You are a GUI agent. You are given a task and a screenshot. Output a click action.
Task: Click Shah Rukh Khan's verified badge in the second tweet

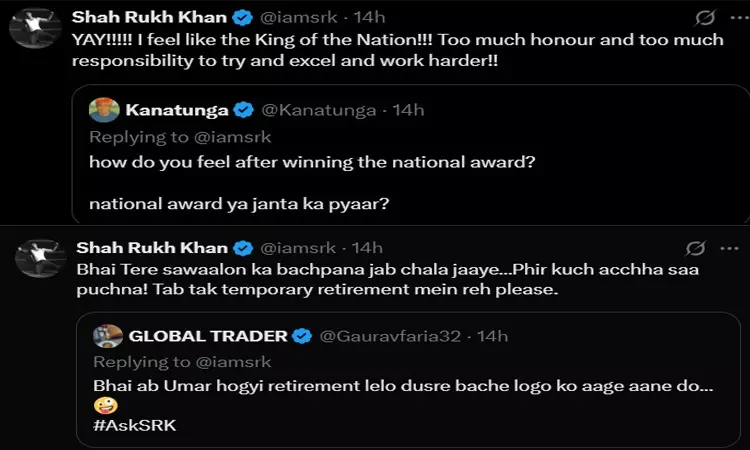[241, 248]
